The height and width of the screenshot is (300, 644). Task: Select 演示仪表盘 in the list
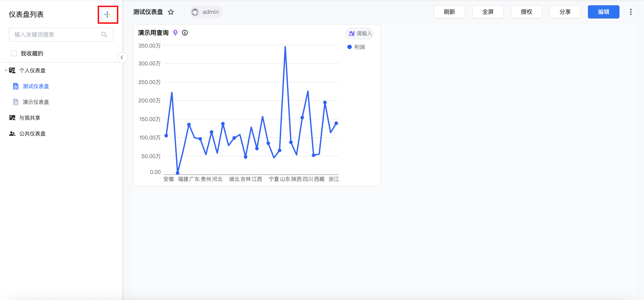(x=36, y=102)
